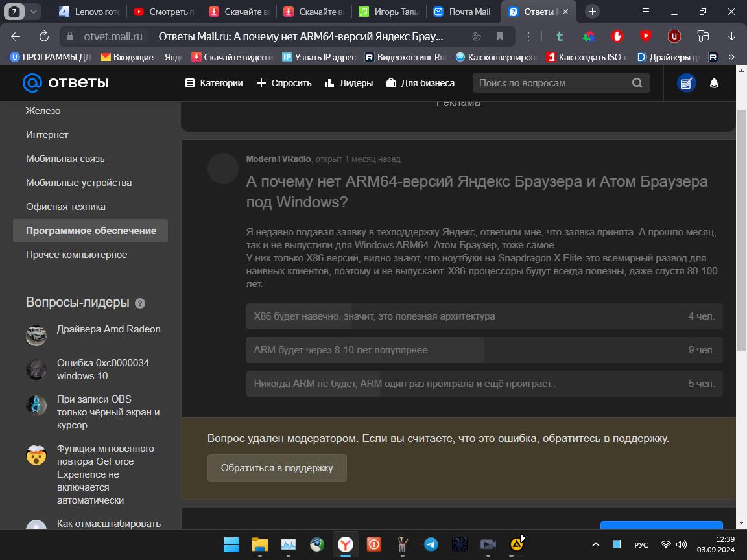
Task: Switch the РУС keyboard language indicator
Action: (x=641, y=544)
